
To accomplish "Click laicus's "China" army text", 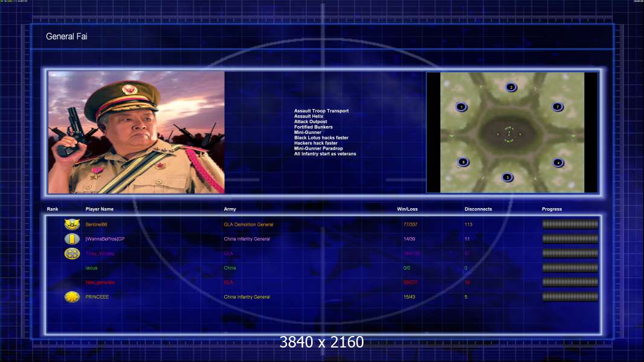I will (x=230, y=268).
